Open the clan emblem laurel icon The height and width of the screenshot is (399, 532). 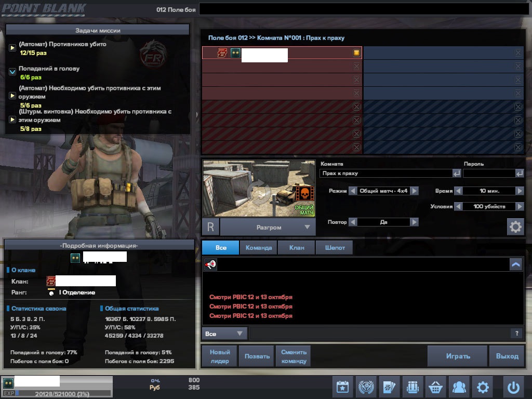[366, 387]
